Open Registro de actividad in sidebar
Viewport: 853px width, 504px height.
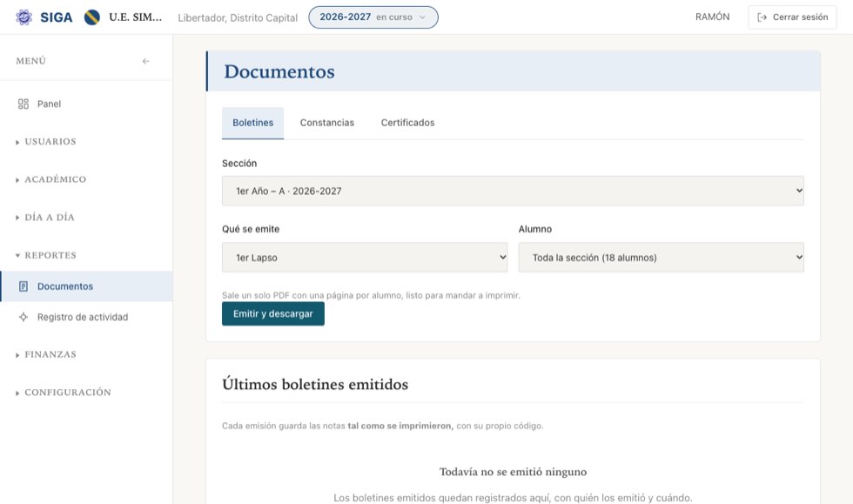[86, 317]
